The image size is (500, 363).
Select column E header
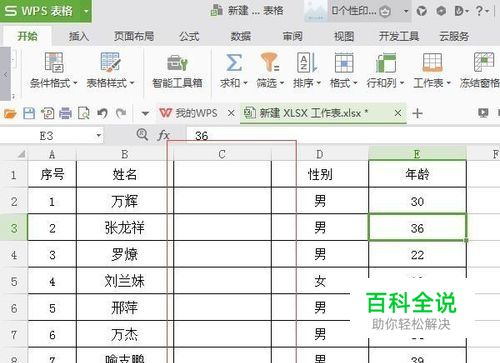(417, 154)
